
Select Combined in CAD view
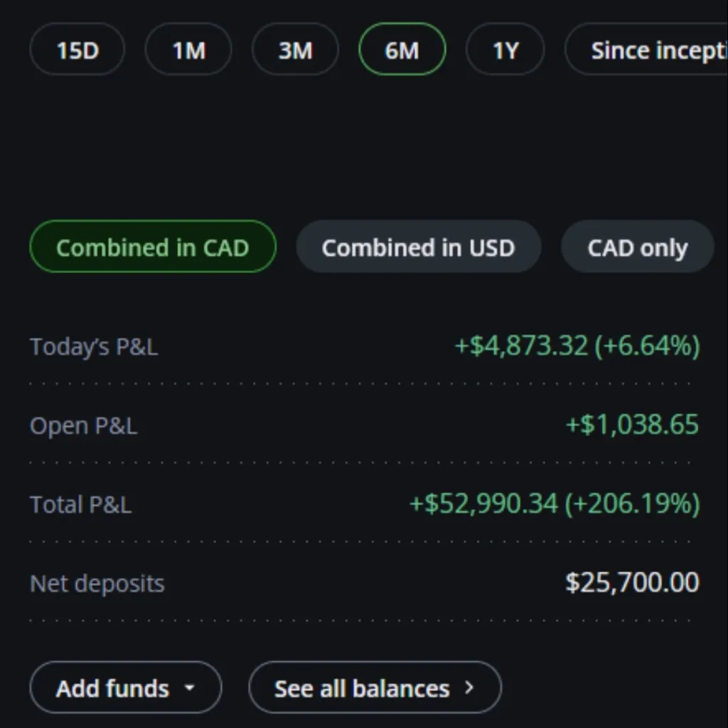pos(153,247)
